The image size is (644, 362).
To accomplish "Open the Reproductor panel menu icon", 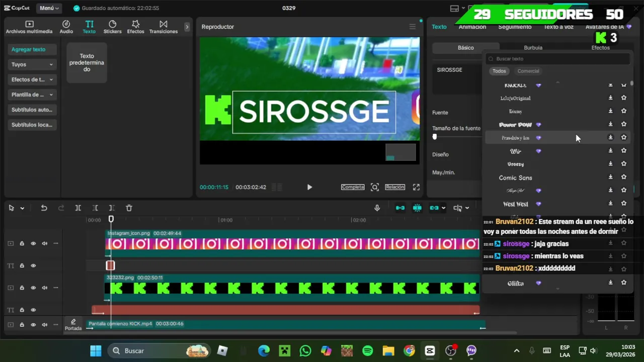I will (x=412, y=27).
